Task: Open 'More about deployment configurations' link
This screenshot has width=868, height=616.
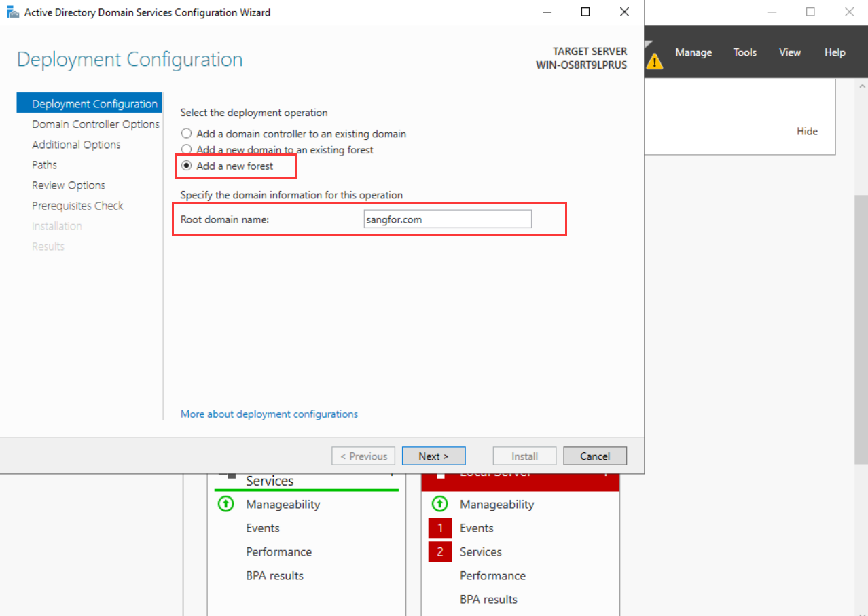Action: tap(269, 414)
